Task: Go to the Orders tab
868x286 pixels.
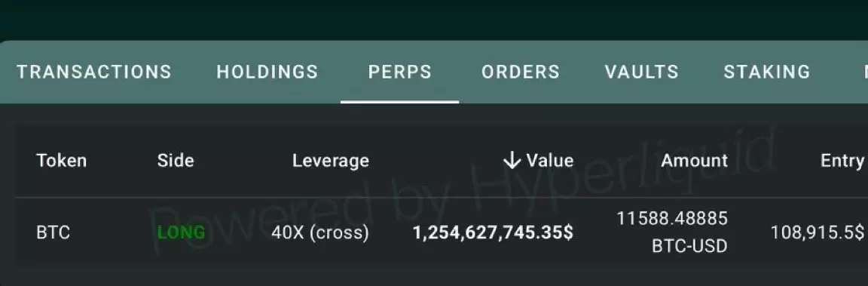Action: pyautogui.click(x=521, y=72)
